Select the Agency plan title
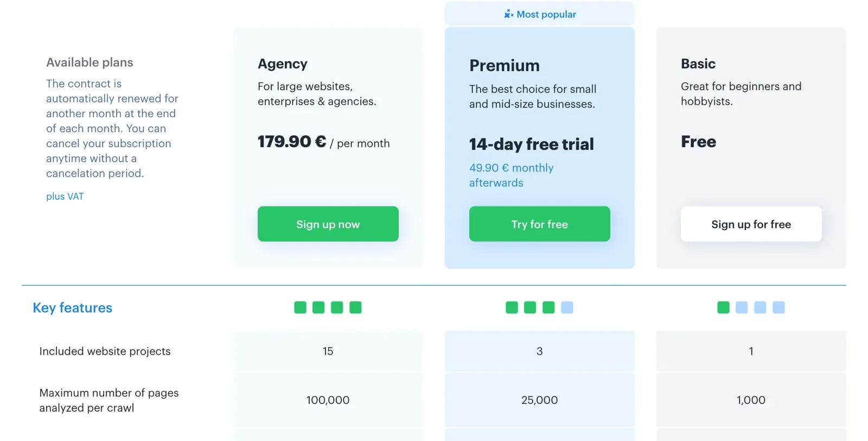This screenshot has height=441, width=868. point(282,64)
